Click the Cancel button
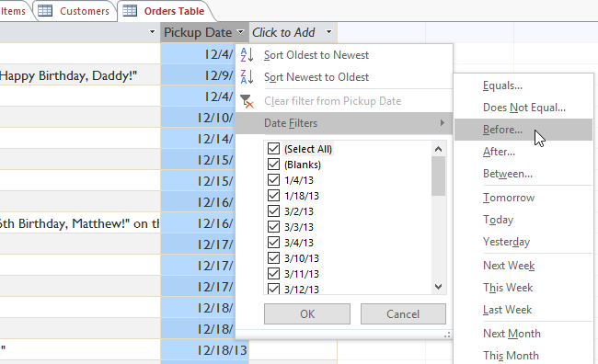This screenshot has height=364, width=598. click(403, 314)
